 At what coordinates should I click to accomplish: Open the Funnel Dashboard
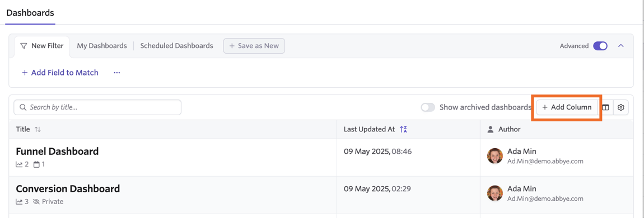point(57,151)
